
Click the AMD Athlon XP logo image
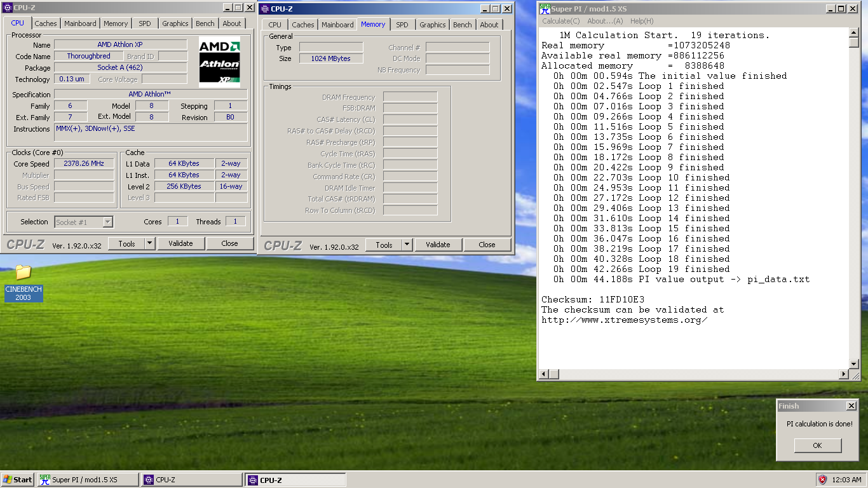[219, 62]
